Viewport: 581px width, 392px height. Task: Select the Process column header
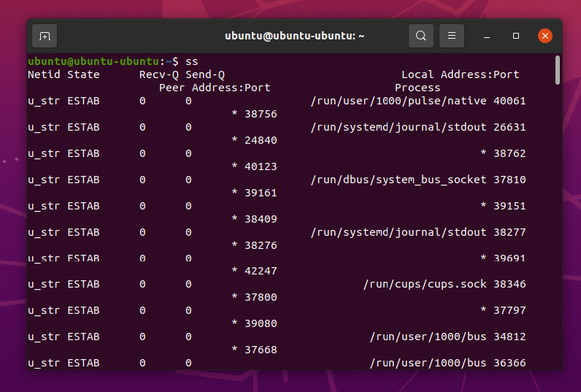click(418, 88)
